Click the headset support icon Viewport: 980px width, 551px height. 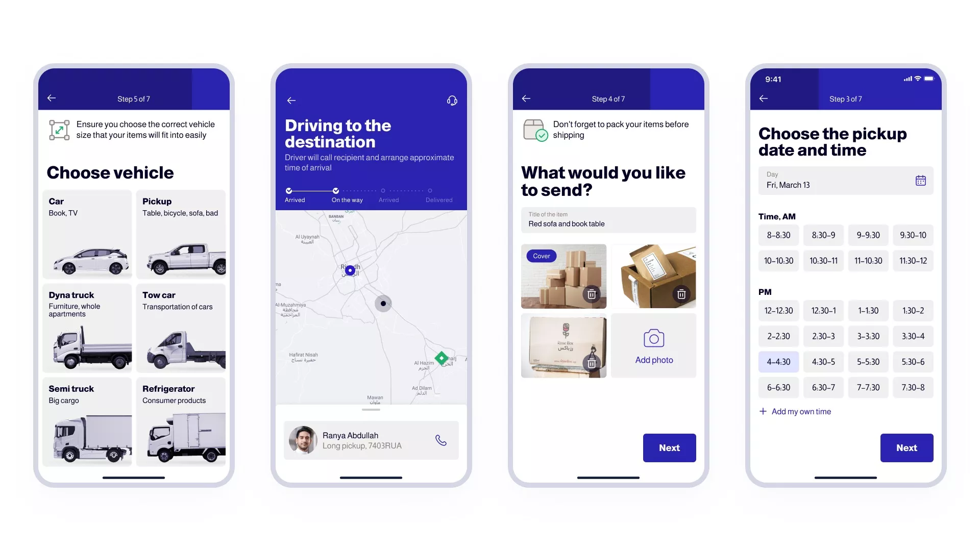pos(451,100)
